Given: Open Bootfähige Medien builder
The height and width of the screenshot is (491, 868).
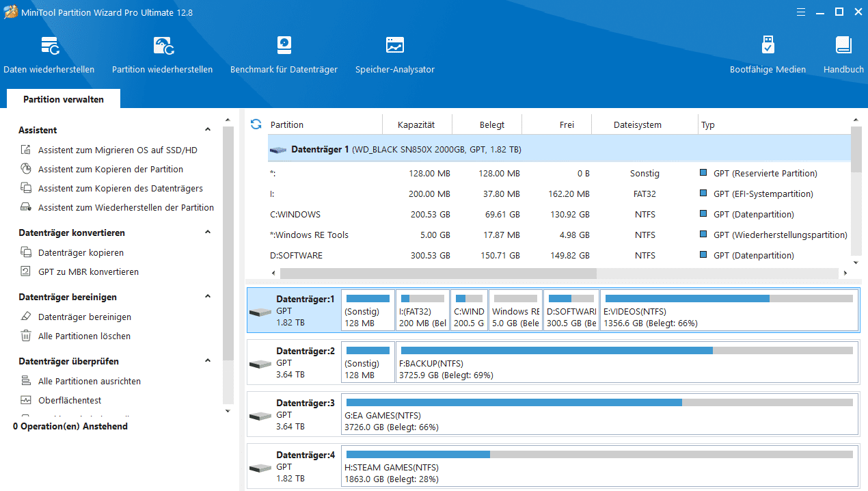Looking at the screenshot, I should [768, 47].
